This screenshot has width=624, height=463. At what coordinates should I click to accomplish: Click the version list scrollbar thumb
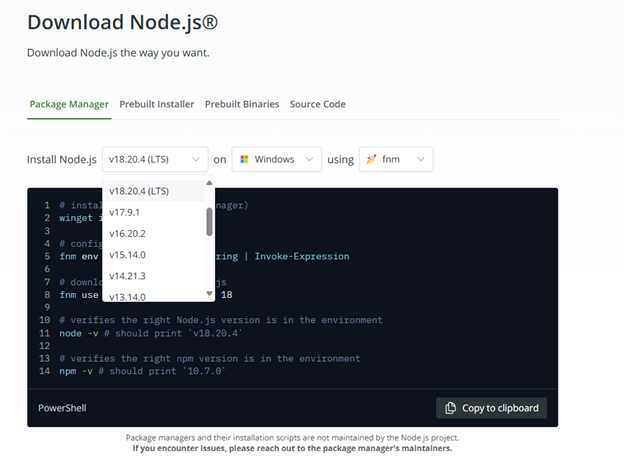(209, 222)
